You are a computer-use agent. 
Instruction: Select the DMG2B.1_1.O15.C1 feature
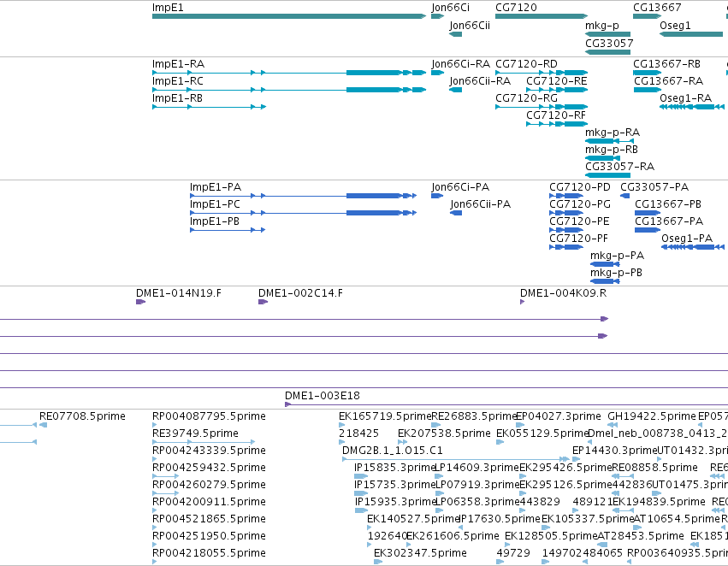pos(456,459)
